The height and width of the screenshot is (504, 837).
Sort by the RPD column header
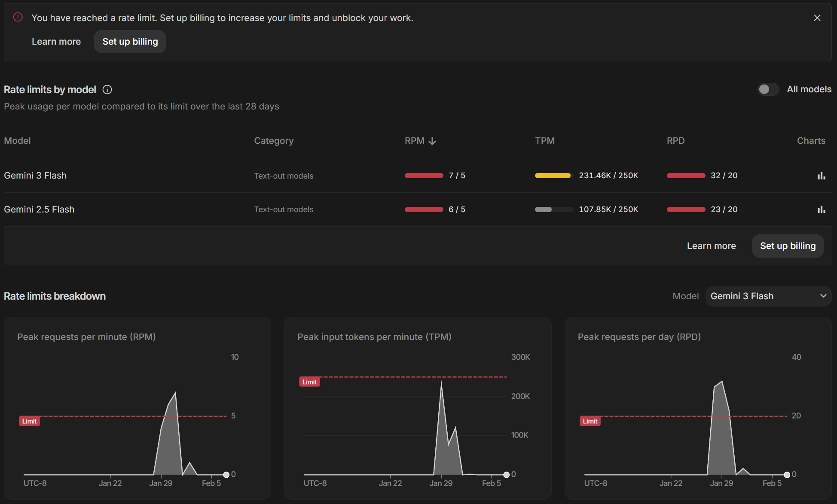675,141
